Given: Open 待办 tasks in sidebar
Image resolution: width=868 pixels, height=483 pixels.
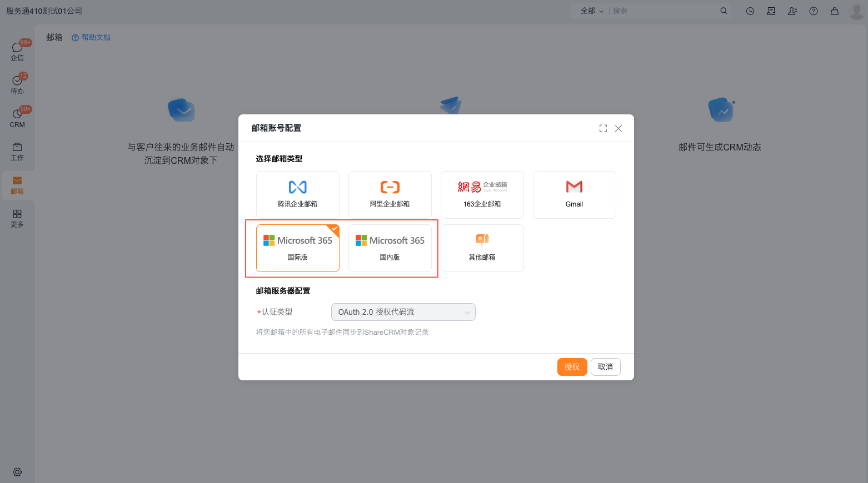Looking at the screenshot, I should coord(17,84).
